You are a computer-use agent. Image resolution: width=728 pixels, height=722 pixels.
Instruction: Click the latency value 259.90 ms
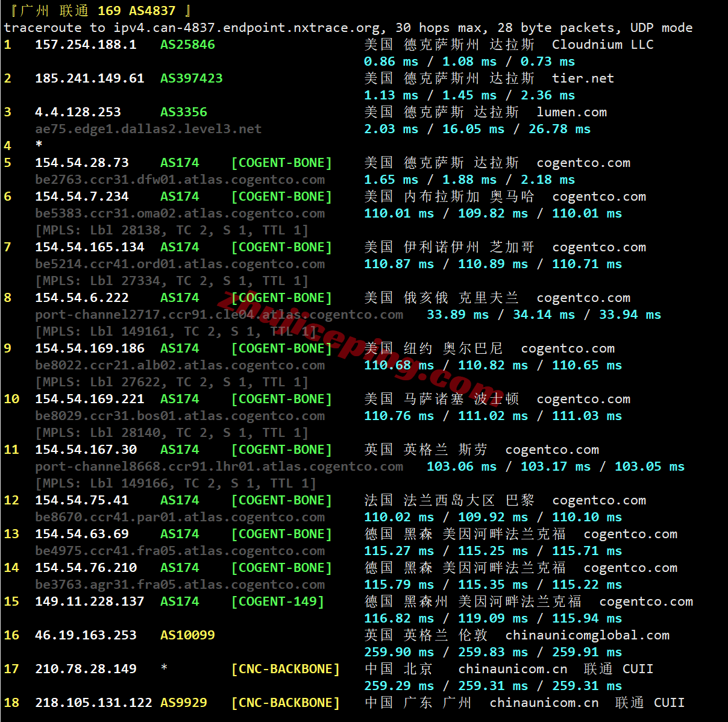click(399, 652)
